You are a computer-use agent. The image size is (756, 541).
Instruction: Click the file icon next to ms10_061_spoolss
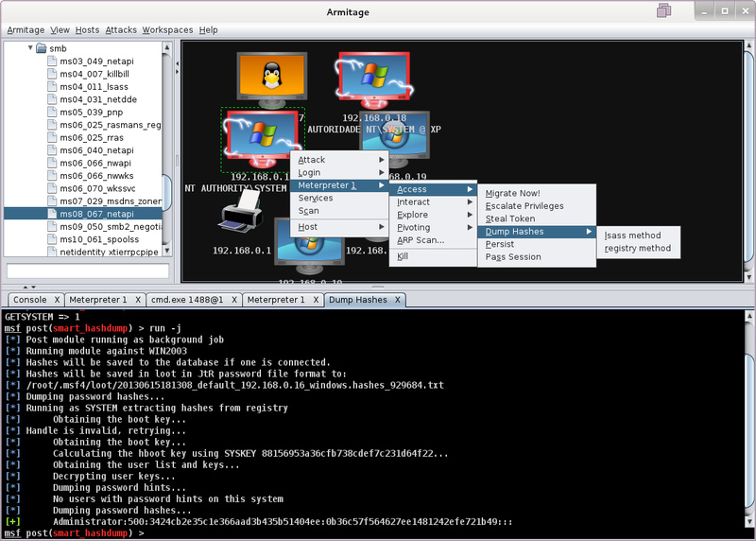coord(52,239)
